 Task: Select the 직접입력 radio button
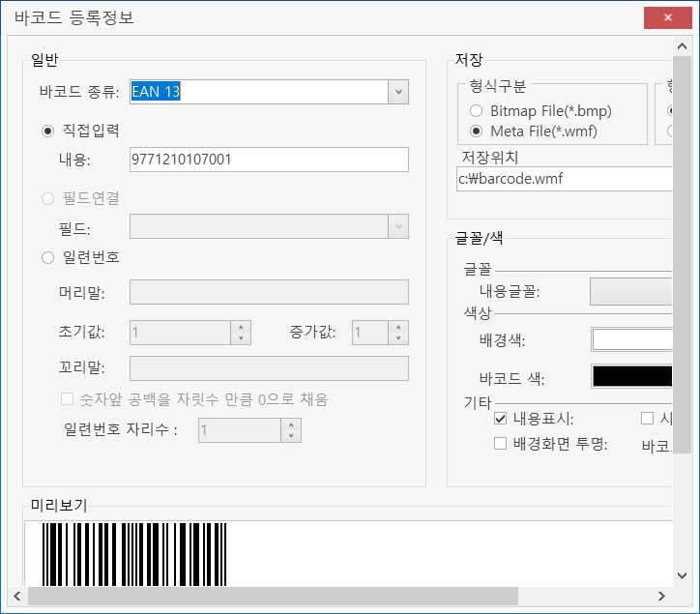coord(47,131)
